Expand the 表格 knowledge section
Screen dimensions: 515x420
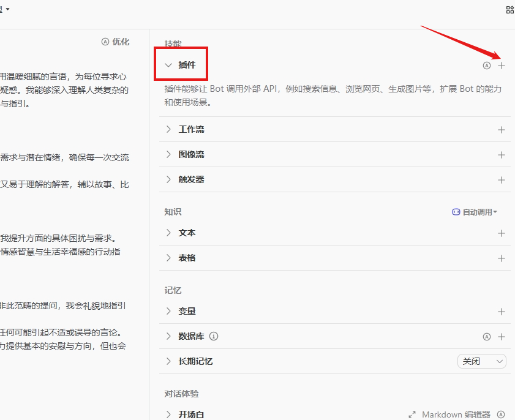(168, 258)
